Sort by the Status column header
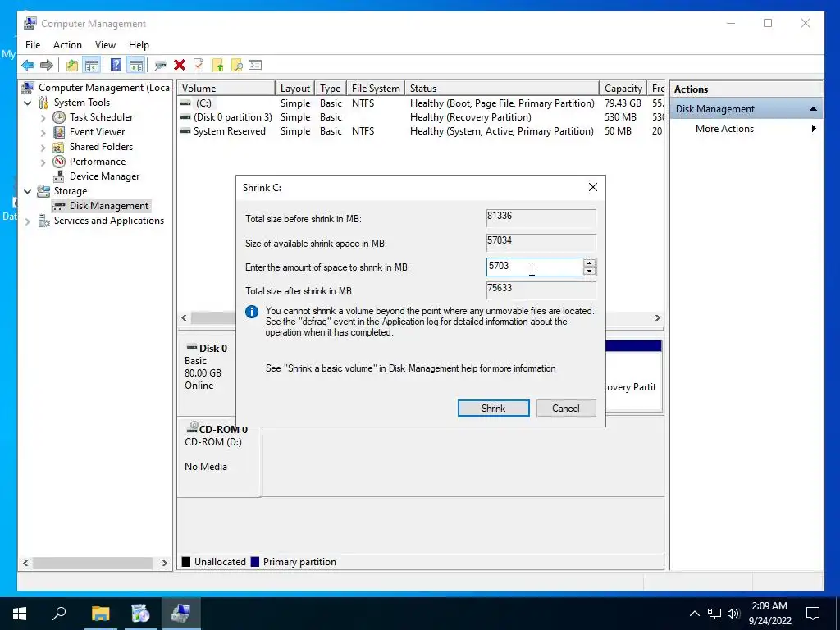Screen dimensions: 840x630 (501, 89)
